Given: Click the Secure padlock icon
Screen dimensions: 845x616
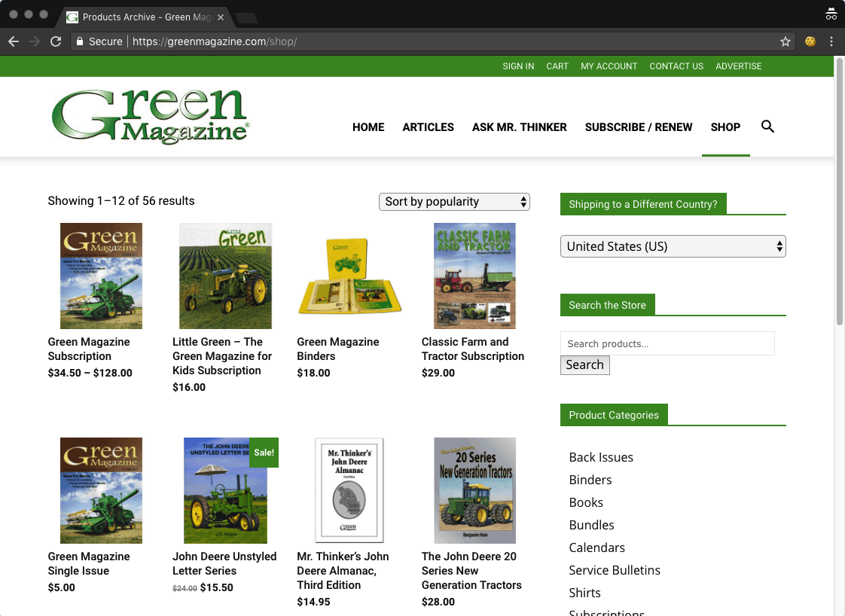Looking at the screenshot, I should point(80,41).
